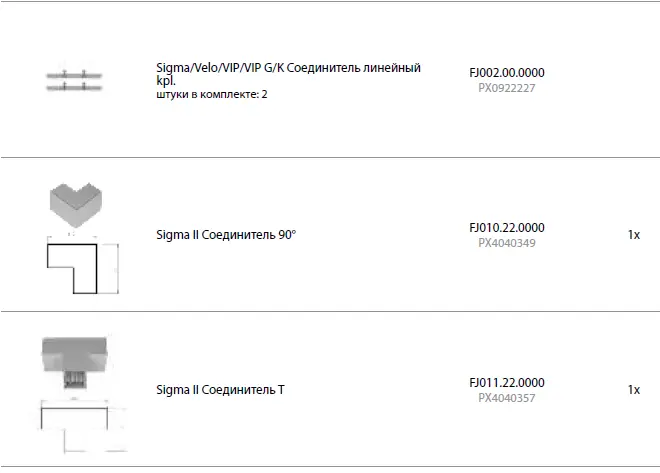Screen dimensions: 660x473
Task: Click the 1x quantity for the 90° connector
Action: [633, 235]
